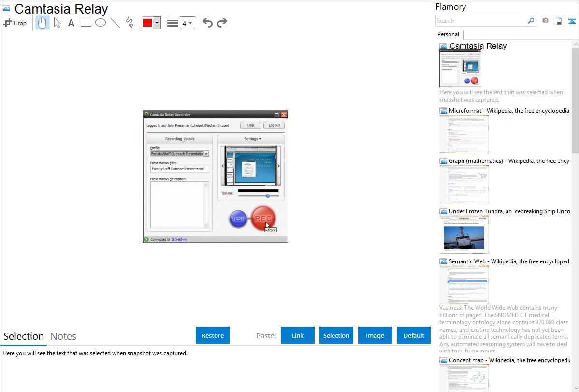Screen dimensions: 579x392
Task: Pick the ellipse shape tool
Action: 101,23
